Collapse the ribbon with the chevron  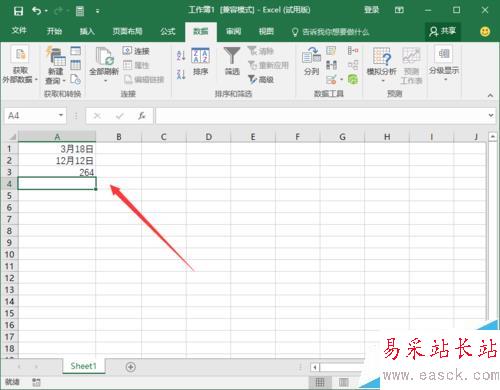pos(490,95)
